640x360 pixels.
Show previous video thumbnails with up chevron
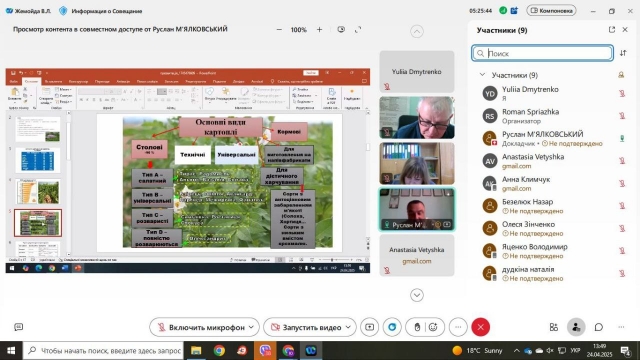pyautogui.click(x=417, y=31)
